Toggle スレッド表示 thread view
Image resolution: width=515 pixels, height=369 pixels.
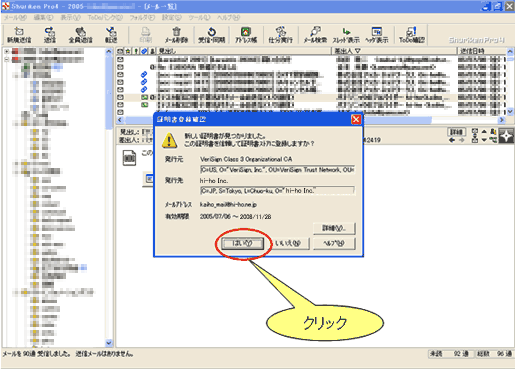click(x=346, y=35)
